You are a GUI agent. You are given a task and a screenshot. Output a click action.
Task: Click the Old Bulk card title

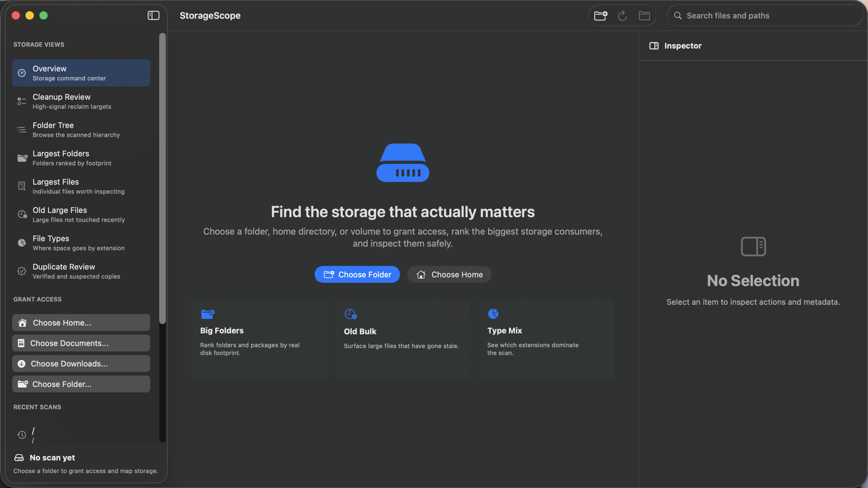(x=360, y=331)
